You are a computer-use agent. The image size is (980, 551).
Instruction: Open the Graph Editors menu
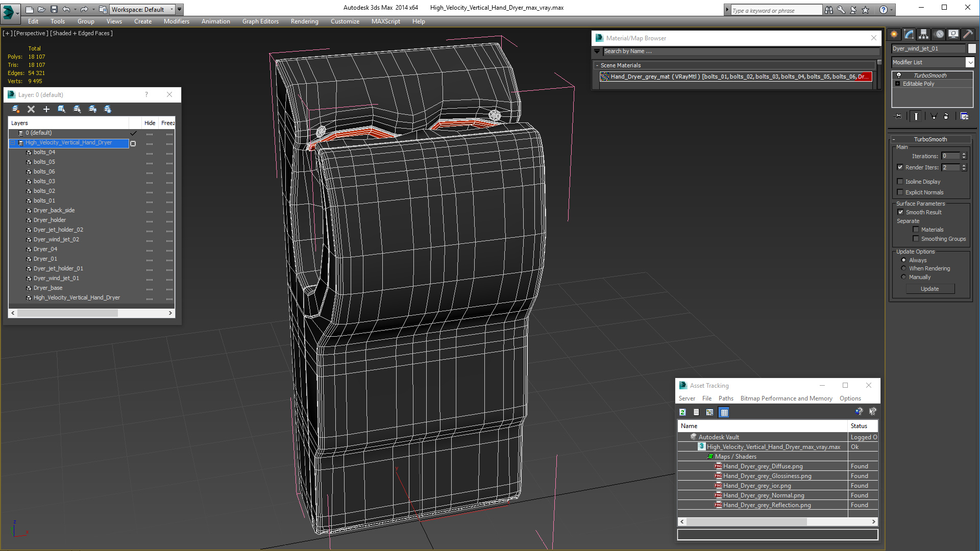(260, 21)
